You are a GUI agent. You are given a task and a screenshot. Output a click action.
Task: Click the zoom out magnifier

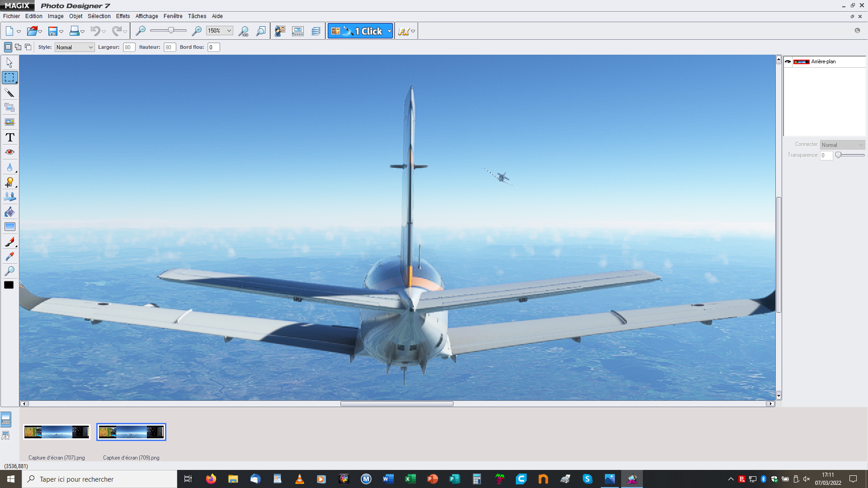[141, 31]
